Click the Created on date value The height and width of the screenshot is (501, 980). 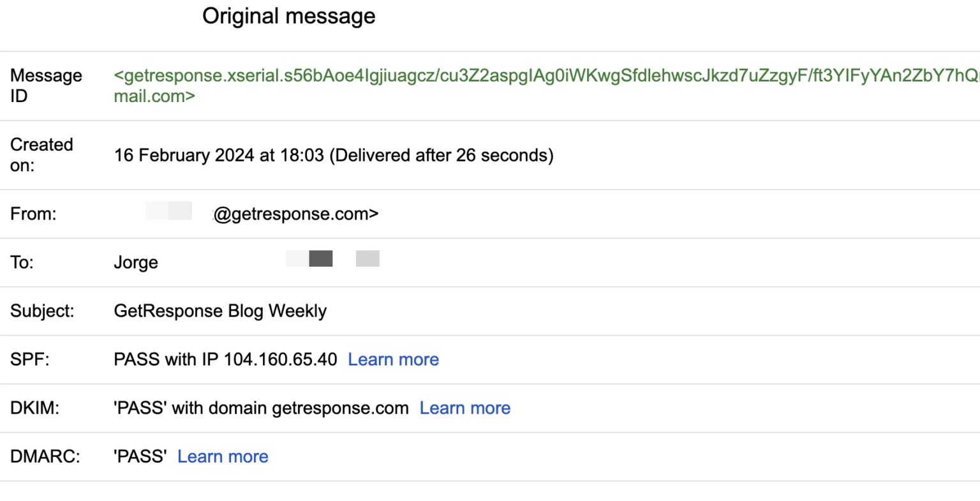[x=334, y=155]
